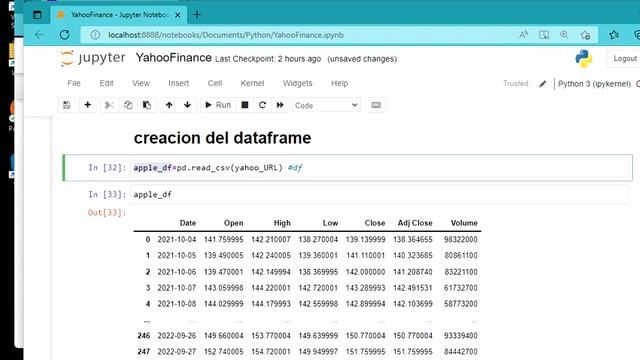Open the Widgets menu

pyautogui.click(x=298, y=83)
